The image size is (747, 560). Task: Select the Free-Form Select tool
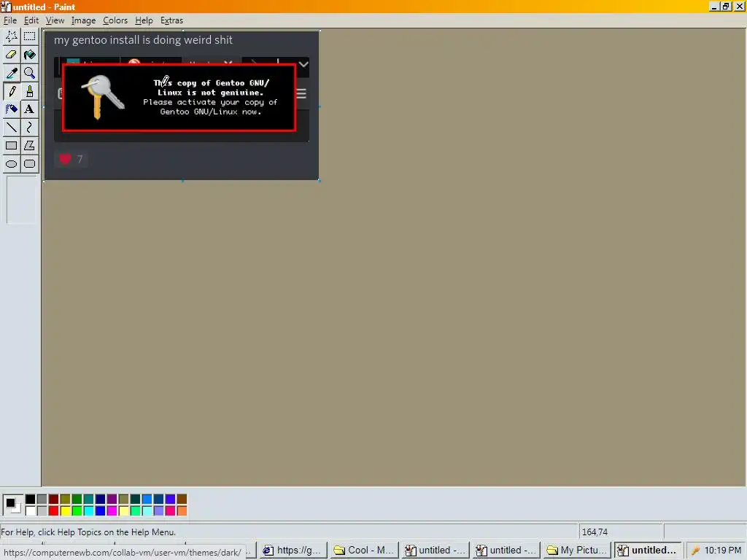tap(12, 36)
